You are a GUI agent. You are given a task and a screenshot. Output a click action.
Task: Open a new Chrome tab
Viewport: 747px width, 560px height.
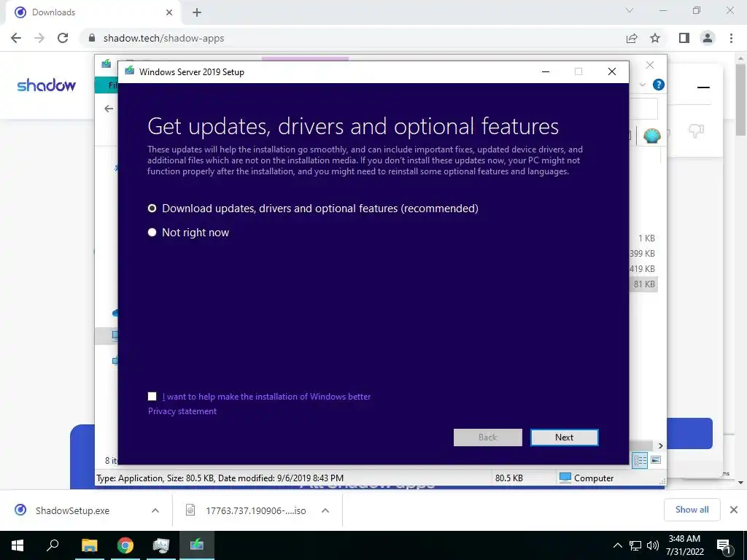(x=197, y=12)
